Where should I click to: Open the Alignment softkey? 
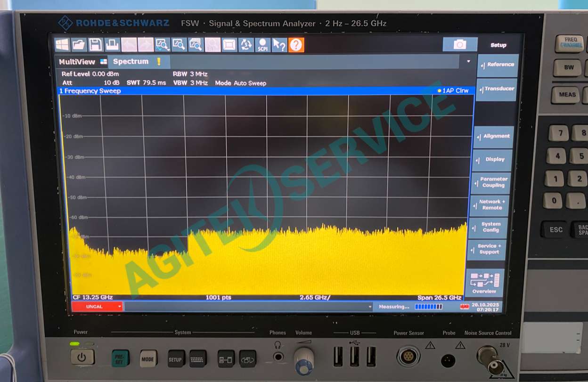tap(494, 137)
